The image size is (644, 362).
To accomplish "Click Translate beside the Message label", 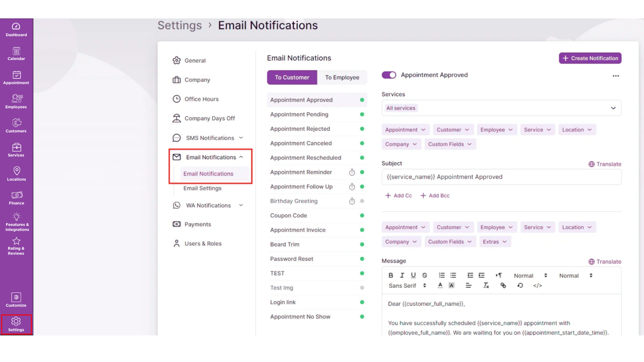I will coord(605,262).
